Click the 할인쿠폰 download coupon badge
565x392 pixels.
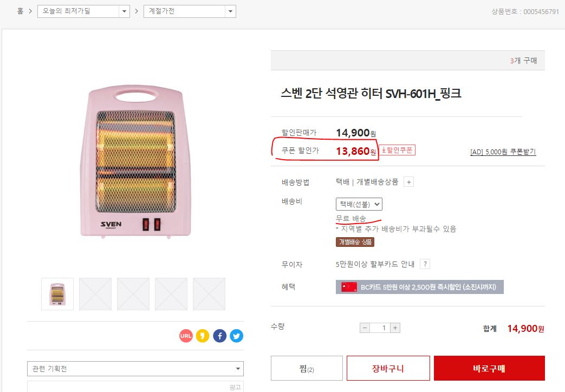coord(397,151)
